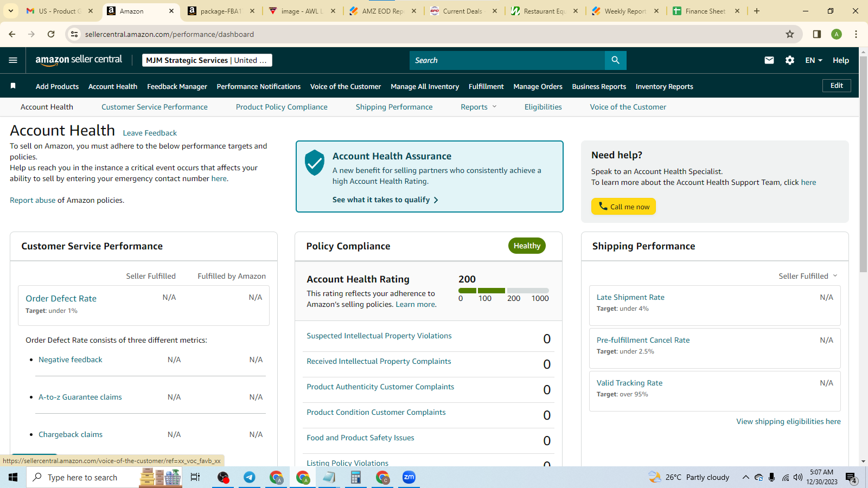Screen dimensions: 868x488
Task: Close the Current Deals browser tab
Action: (x=495, y=11)
